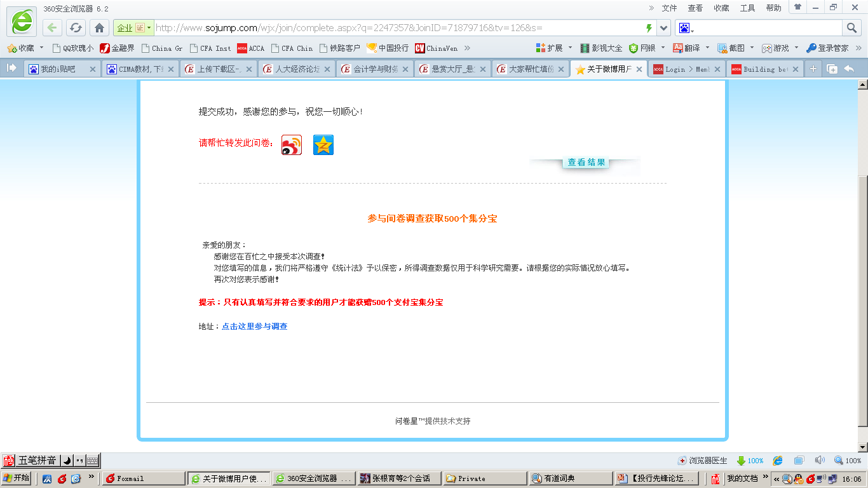The width and height of the screenshot is (868, 488).
Task: Click in the search input box
Action: [x=769, y=28]
